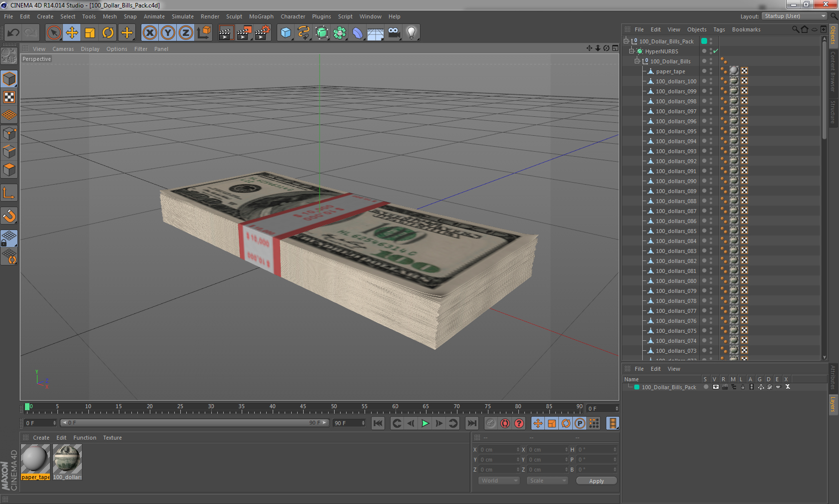Open the HyperNURBS generator icon
The width and height of the screenshot is (839, 504).
[x=322, y=33]
